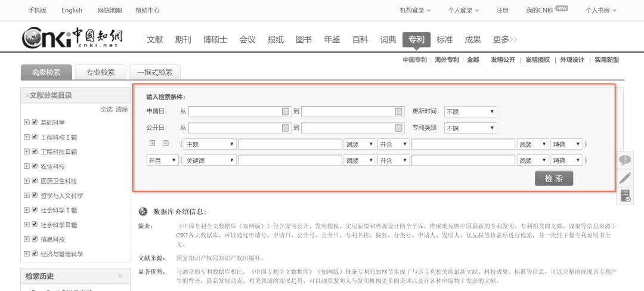Open 精确 match dropdown in 主题 row
This screenshot has height=291, width=644.
pos(567,144)
